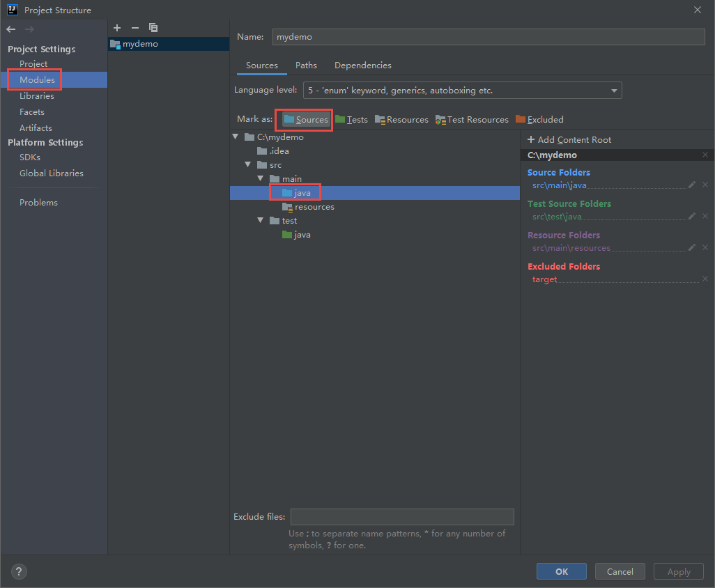
Task: Mark folder as Tests
Action: tap(351, 120)
